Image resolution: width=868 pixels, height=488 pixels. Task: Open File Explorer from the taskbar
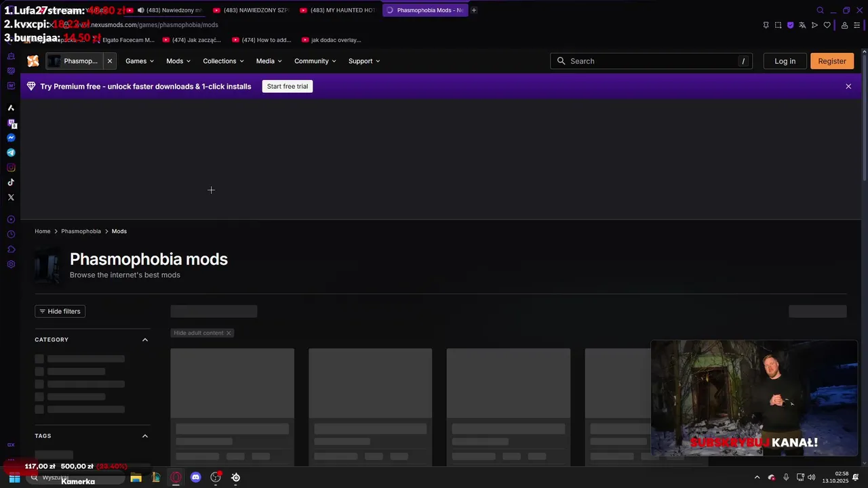coord(136,477)
